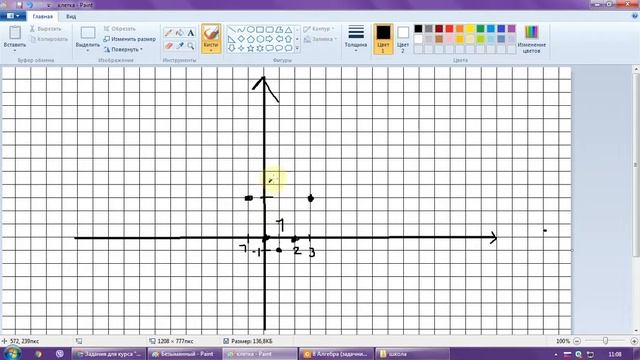Viewport: 640px width, 360px height.
Task: Click the Кисти (Brushes) button
Action: point(211,38)
